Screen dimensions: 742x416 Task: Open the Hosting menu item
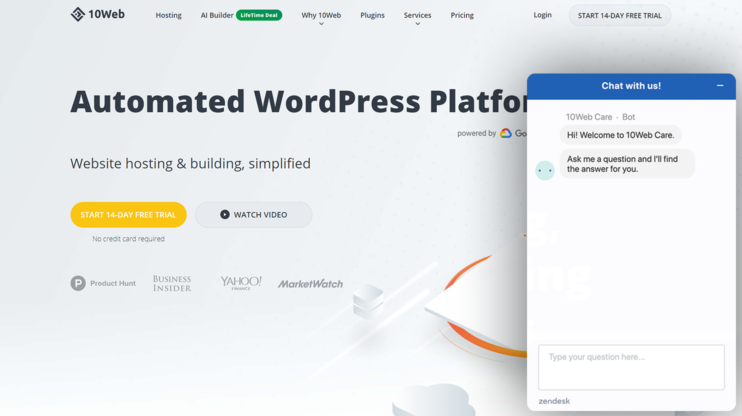point(168,15)
